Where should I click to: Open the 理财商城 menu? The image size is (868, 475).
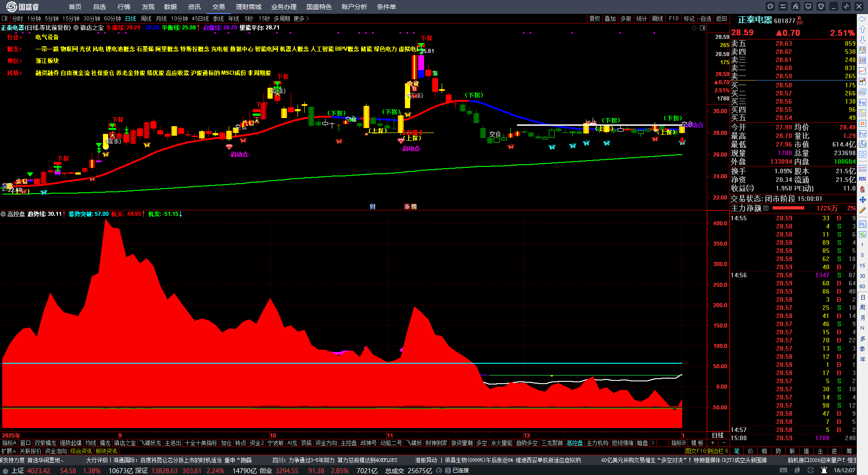pos(249,7)
